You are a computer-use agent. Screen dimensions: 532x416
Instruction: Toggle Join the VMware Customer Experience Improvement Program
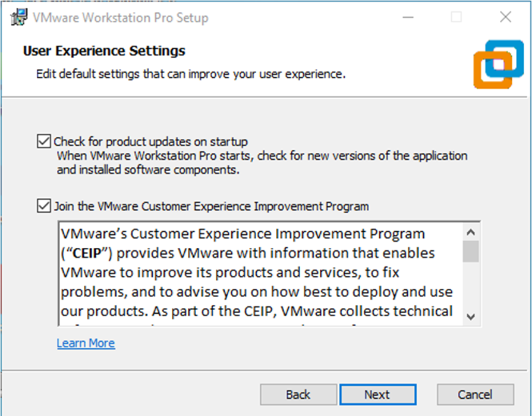(x=44, y=206)
